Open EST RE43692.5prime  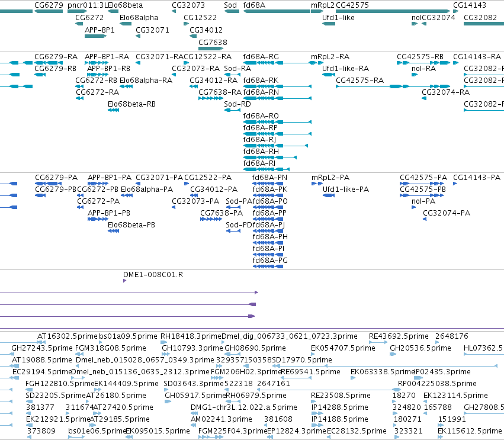[x=399, y=336]
